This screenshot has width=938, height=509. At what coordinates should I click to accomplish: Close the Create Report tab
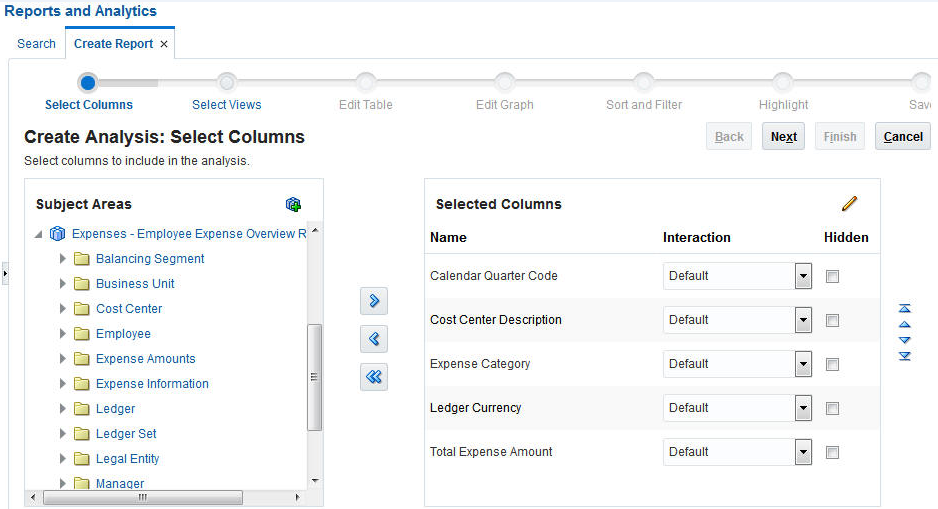tap(164, 44)
